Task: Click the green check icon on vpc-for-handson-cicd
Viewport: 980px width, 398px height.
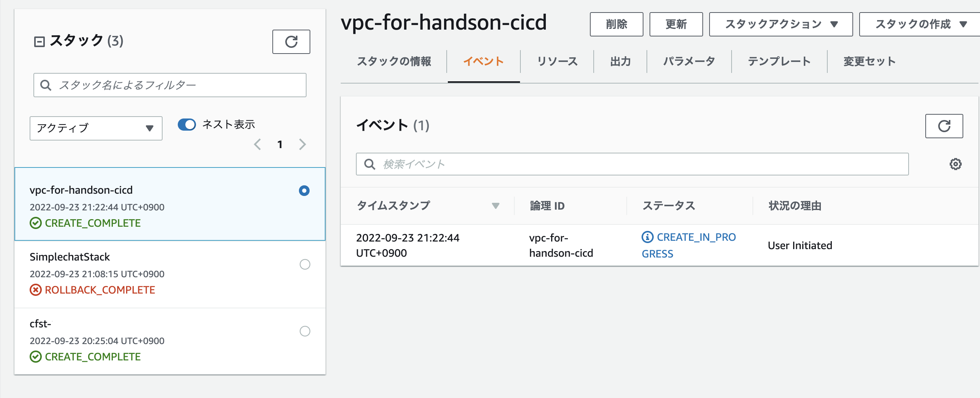Action: point(36,223)
